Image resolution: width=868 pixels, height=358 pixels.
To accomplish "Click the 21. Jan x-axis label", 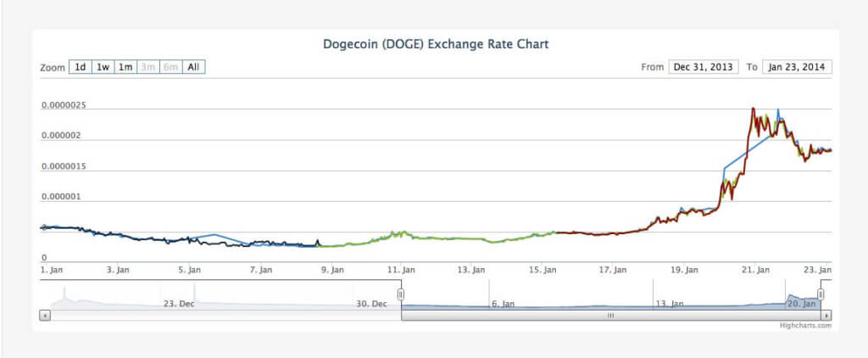I will click(x=756, y=270).
